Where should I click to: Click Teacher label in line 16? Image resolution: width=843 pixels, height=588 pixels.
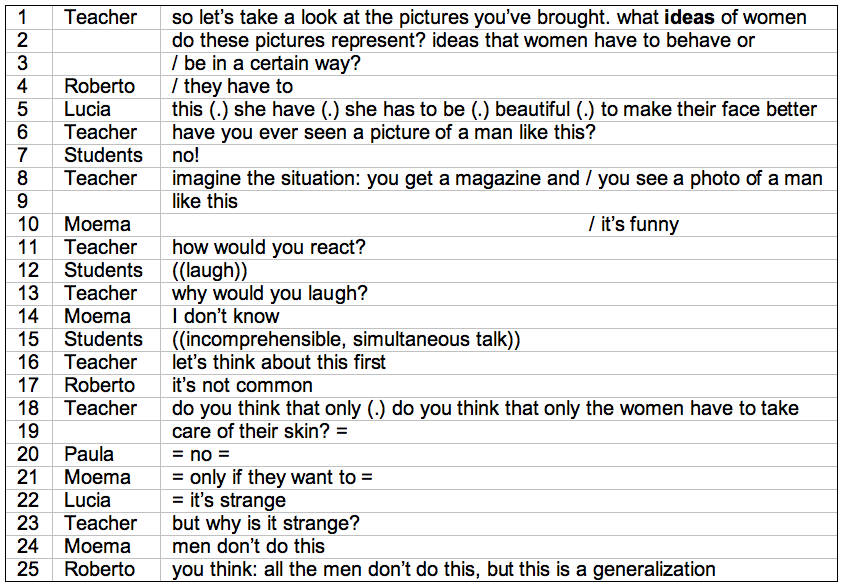click(x=101, y=362)
